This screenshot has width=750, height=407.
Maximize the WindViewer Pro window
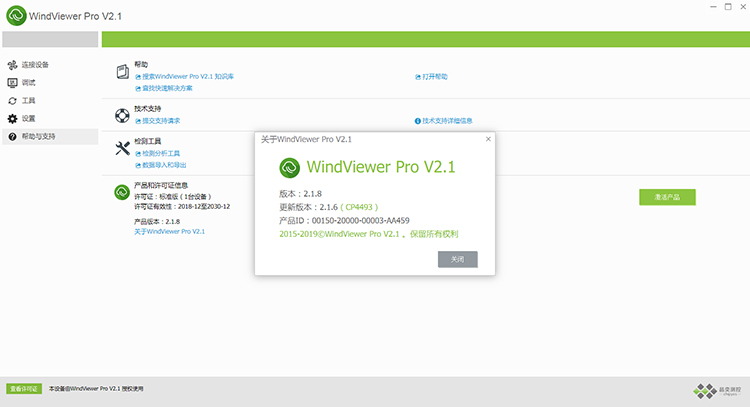(728, 7)
